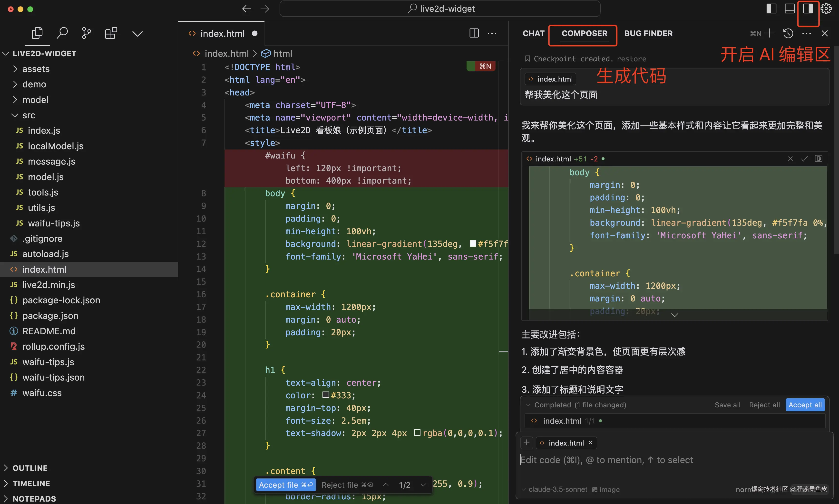Split the editor to the right
This screenshot has width=839, height=504.
tap(474, 33)
